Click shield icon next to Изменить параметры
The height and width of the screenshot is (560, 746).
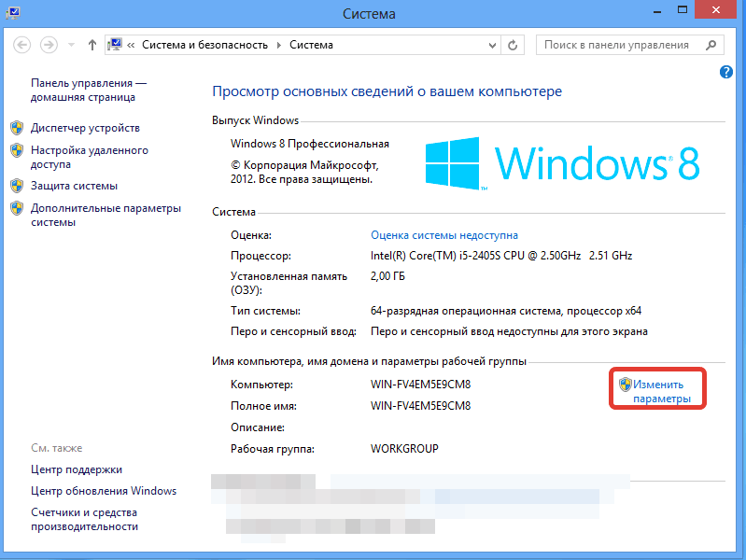[626, 385]
